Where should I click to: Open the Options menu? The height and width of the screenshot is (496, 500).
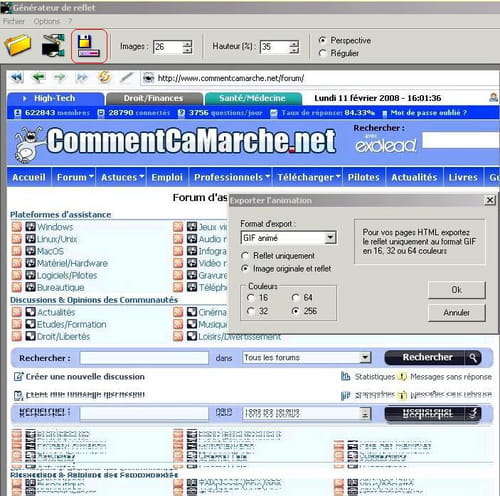click(x=47, y=21)
